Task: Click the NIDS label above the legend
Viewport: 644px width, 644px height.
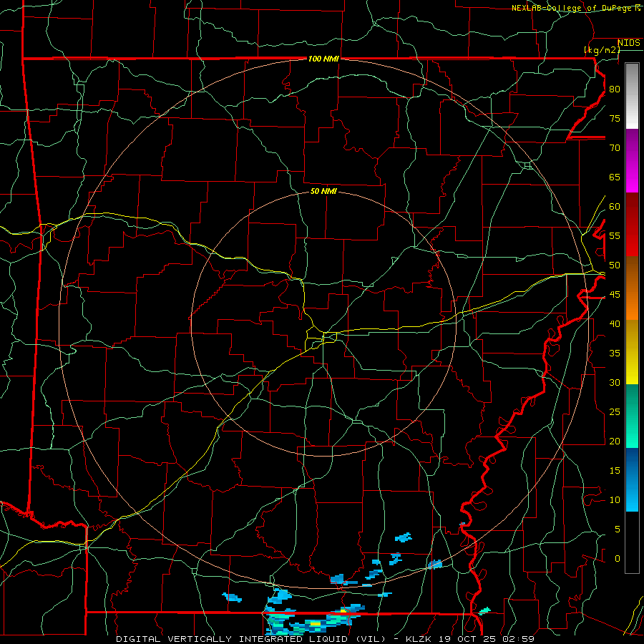Action: (629, 43)
